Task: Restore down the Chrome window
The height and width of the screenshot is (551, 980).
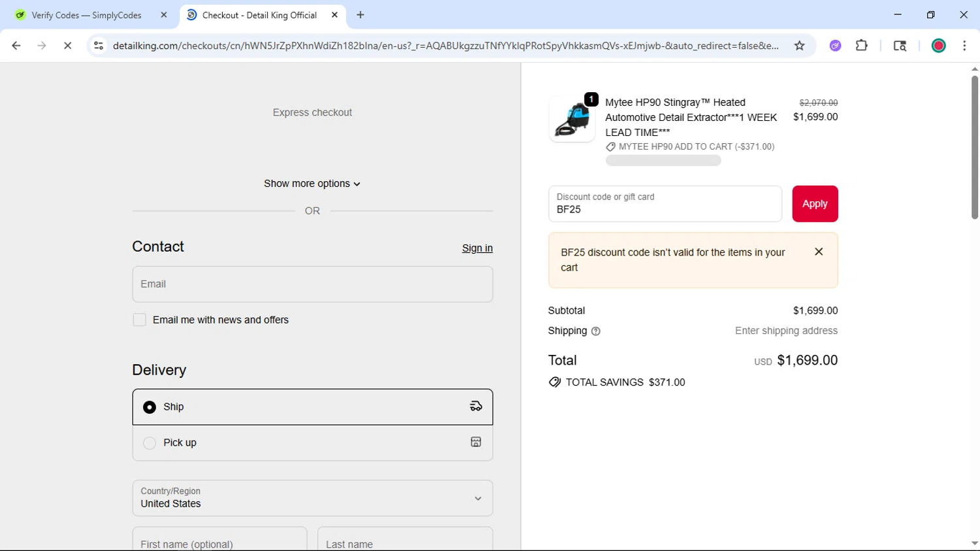Action: click(930, 14)
